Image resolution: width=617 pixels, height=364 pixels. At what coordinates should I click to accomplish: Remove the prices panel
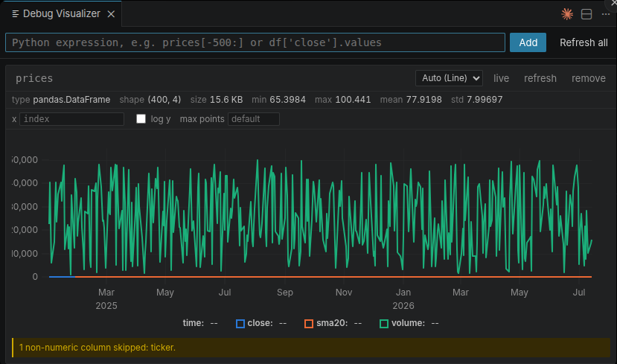[588, 78]
